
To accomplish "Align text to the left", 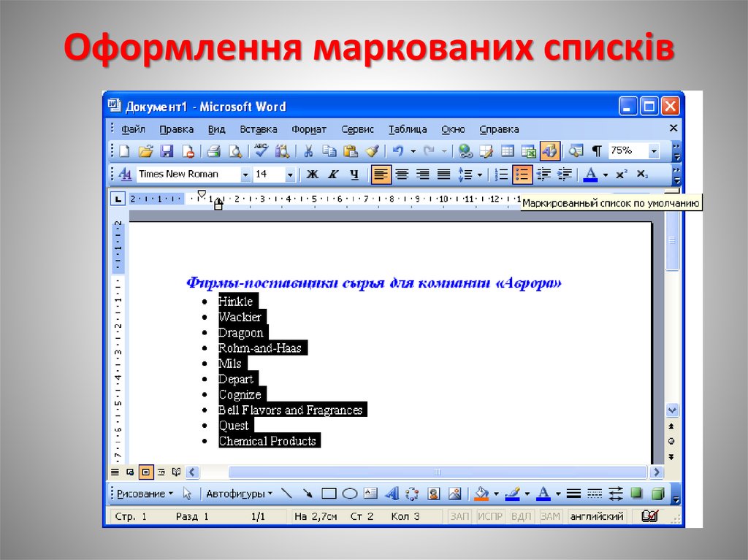I will click(381, 174).
